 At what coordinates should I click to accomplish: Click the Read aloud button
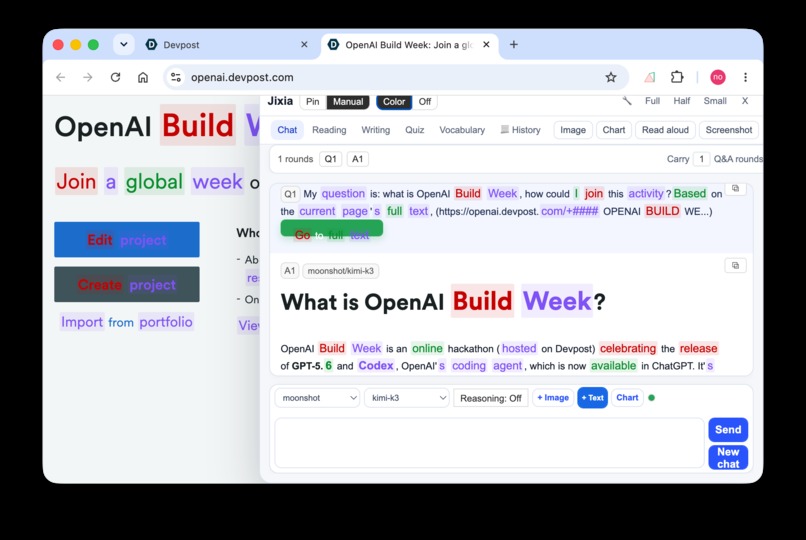[665, 130]
